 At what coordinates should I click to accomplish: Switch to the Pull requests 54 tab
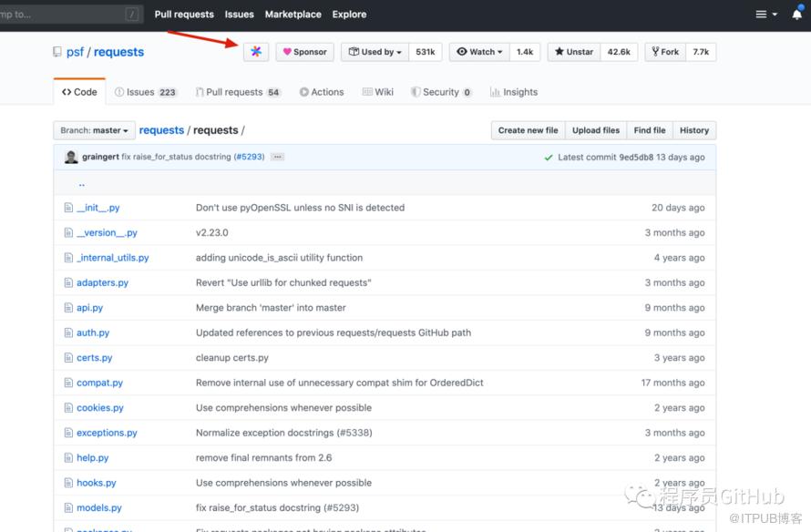coord(239,92)
